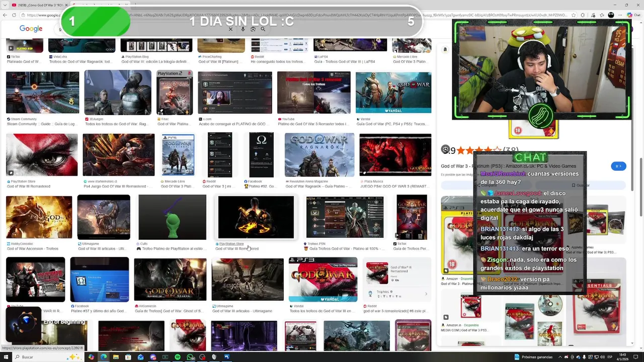Open PlayStation Store fiery Kratos thumbnail
The height and width of the screenshot is (362, 644).
coord(256,217)
